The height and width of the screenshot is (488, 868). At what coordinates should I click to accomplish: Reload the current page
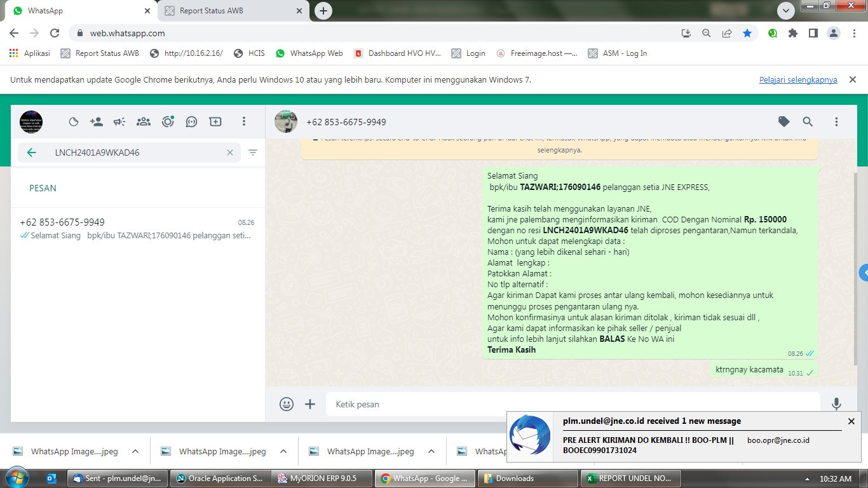pyautogui.click(x=55, y=33)
